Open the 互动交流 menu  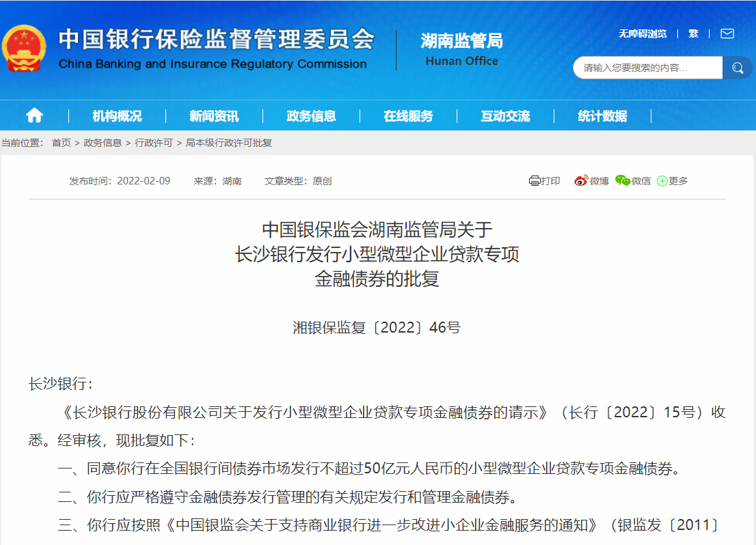click(505, 116)
